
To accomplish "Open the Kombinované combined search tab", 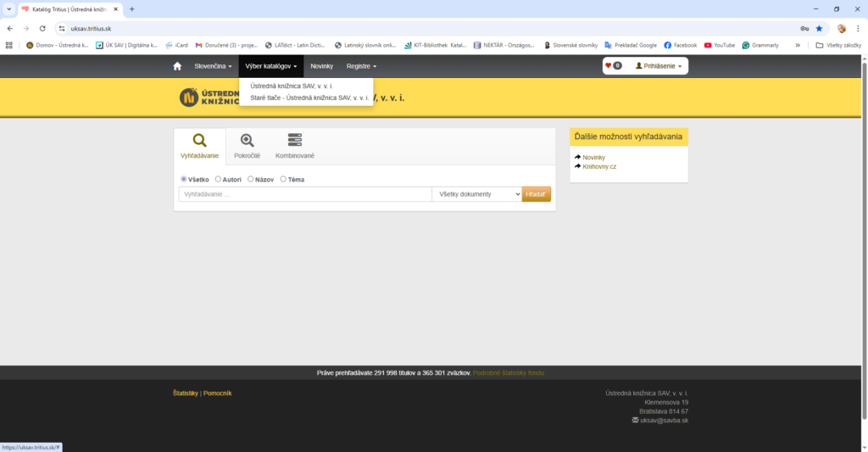I will click(294, 146).
